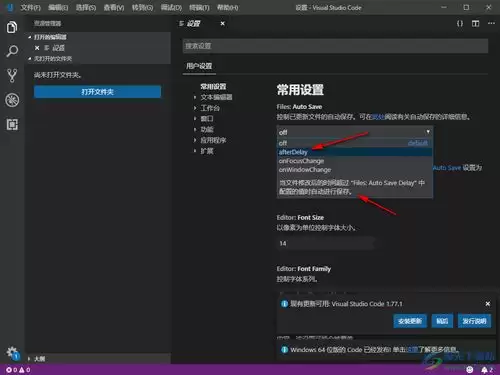Dismiss the Visual Studio Code 1.77.1 update notification

point(487,304)
